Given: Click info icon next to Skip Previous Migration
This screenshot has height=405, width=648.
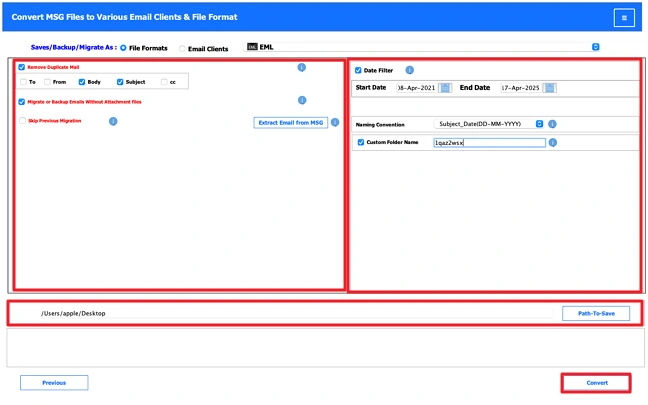Looking at the screenshot, I should [113, 121].
